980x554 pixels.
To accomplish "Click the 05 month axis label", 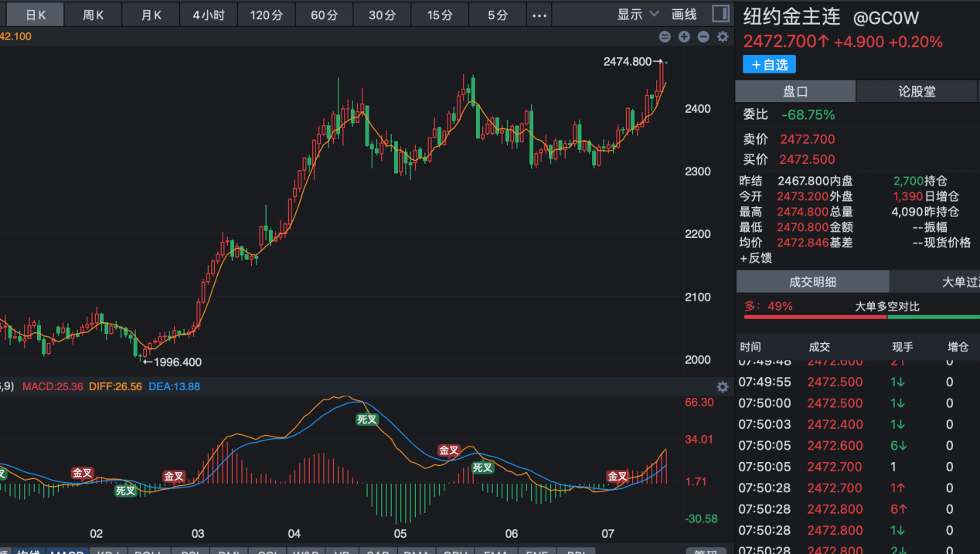I will pos(400,534).
